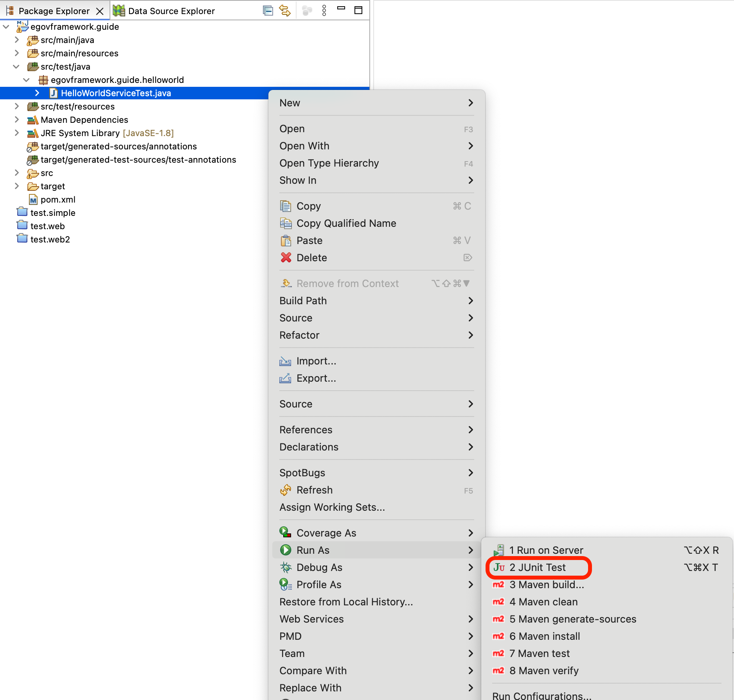Select pom.xml in the project tree
The width and height of the screenshot is (734, 700).
[x=58, y=199]
